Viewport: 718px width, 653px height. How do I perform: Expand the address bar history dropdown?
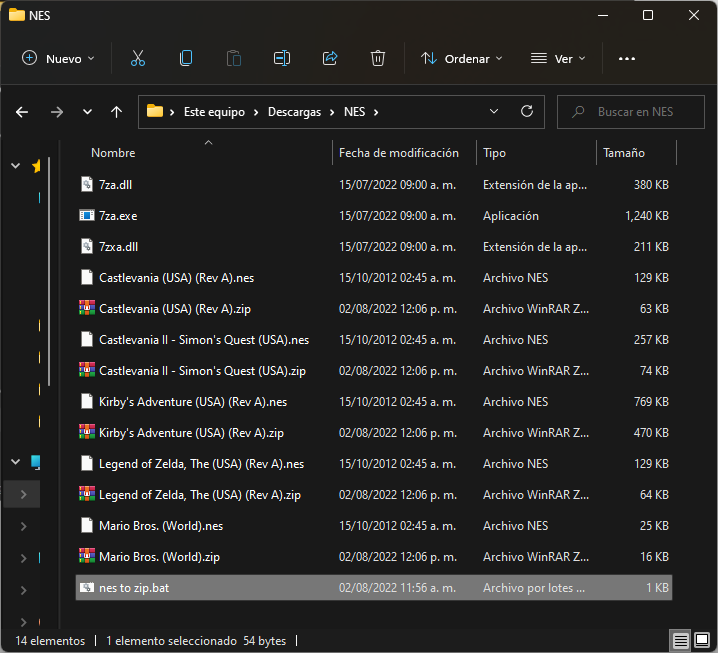point(494,111)
